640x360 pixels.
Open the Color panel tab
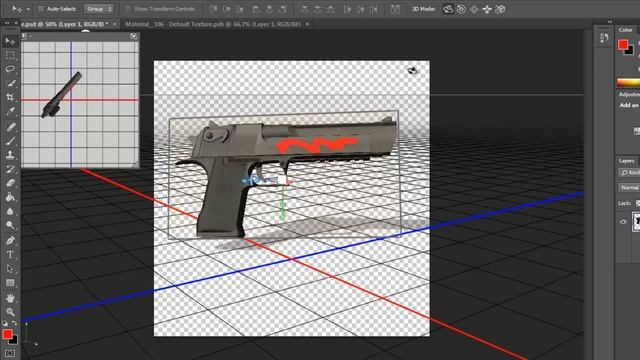[625, 30]
